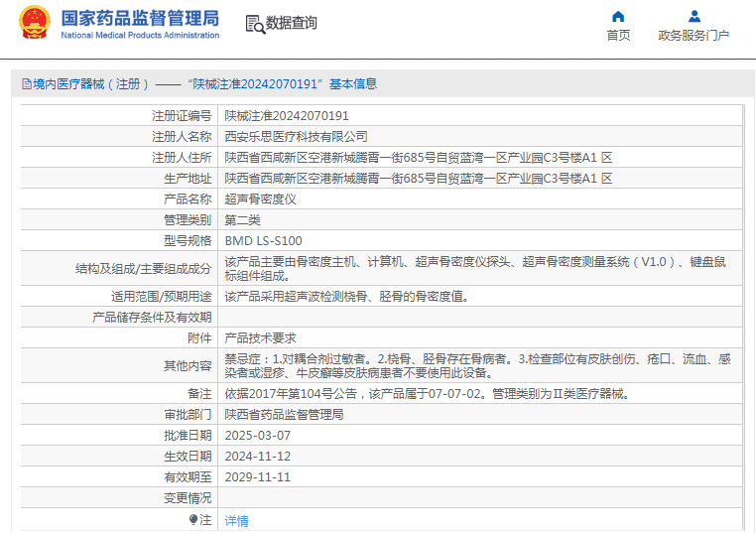Click the 其他内容 row label
This screenshot has height=533, width=756.
tap(188, 365)
